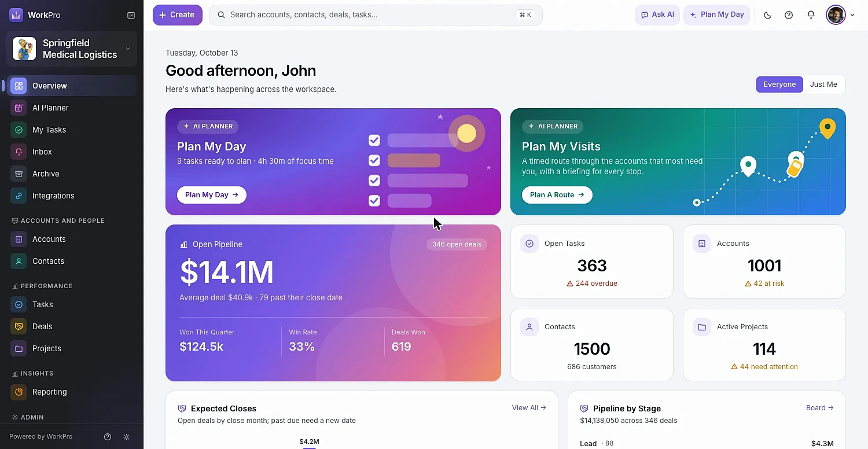This screenshot has height=449, width=868.
Task: Expand the Springfield Medical Logistics workspace switcher
Action: [72, 49]
